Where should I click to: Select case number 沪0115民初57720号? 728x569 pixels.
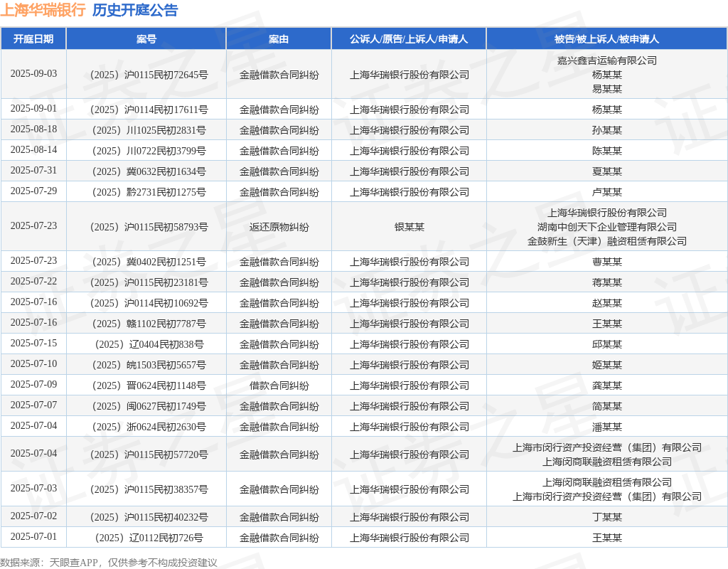coord(149,454)
